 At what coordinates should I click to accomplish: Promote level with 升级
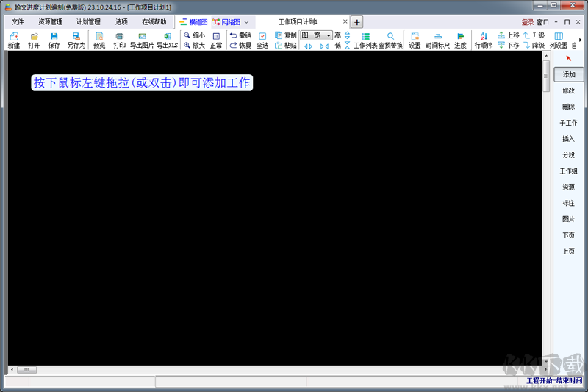(x=534, y=35)
